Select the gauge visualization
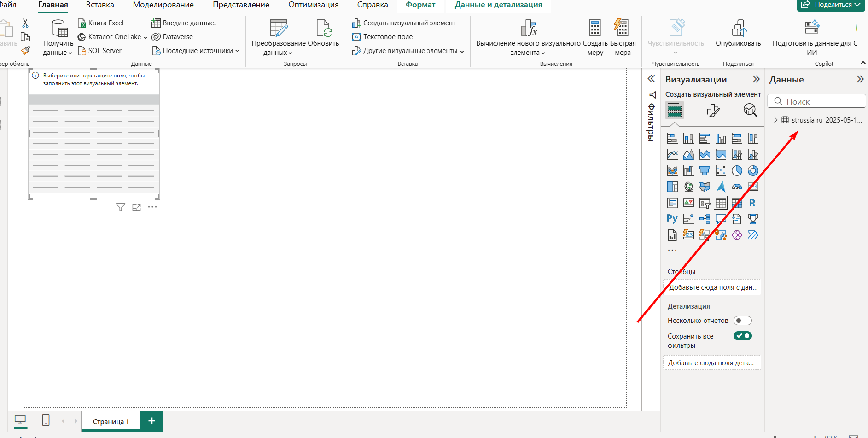Image resolution: width=868 pixels, height=438 pixels. point(737,187)
